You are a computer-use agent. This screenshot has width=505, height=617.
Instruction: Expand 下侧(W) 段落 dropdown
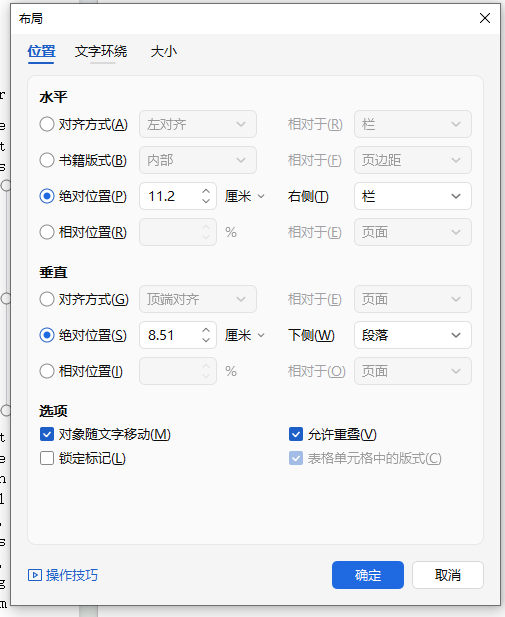413,335
